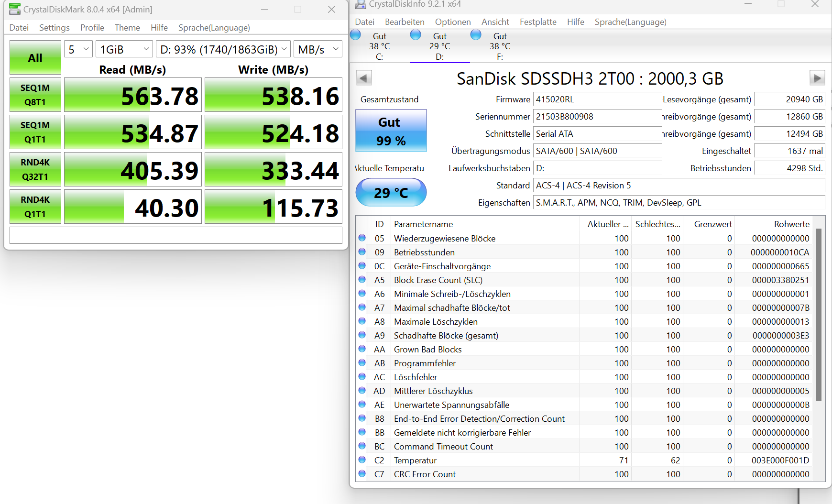The image size is (832, 504).
Task: Open Datei menu in CrystalDiskInfo
Action: coord(365,22)
